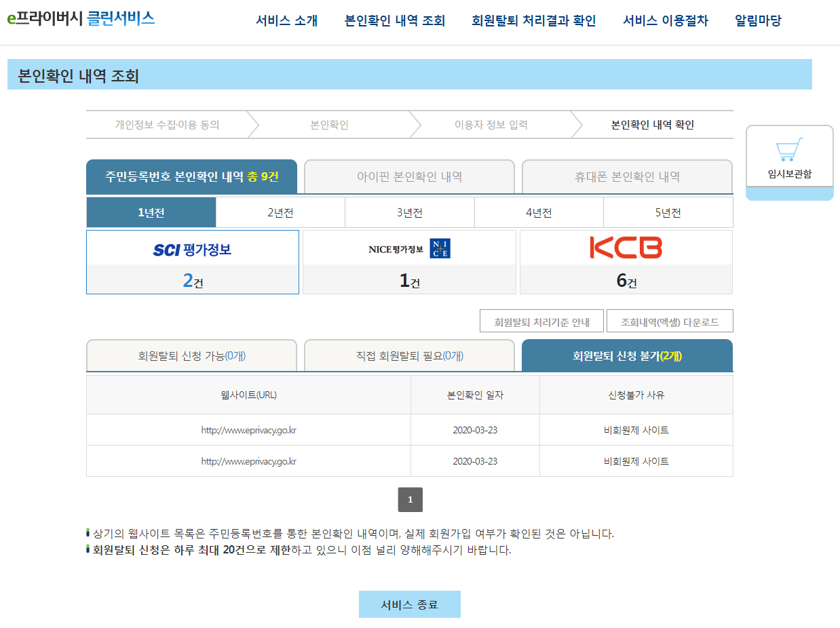Click second row eprivacy.go.kr URL
Viewport: 840px width, 628px height.
[248, 461]
